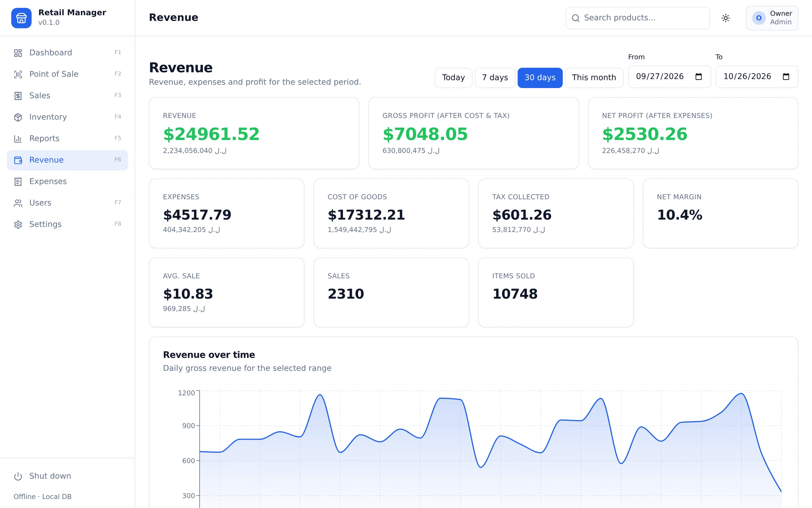Click the Owner avatar circle

tap(759, 18)
